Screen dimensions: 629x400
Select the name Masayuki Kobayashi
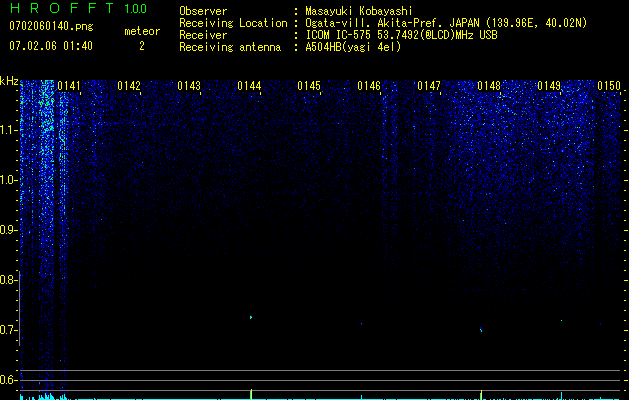click(359, 11)
